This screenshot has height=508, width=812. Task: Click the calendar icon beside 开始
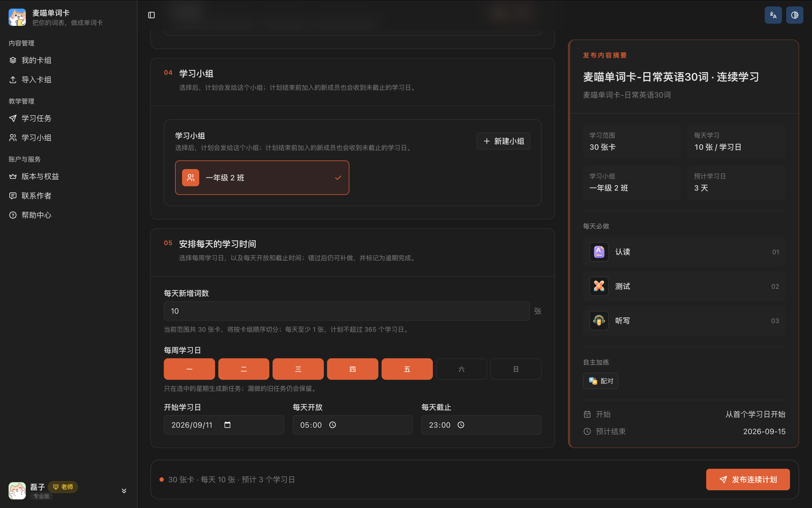pos(587,414)
